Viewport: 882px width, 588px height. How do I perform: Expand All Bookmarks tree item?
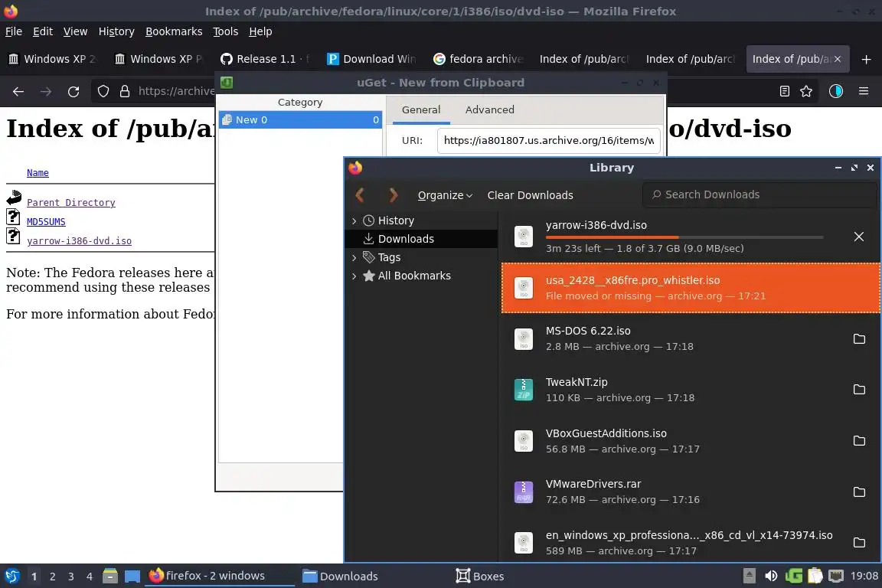[354, 276]
